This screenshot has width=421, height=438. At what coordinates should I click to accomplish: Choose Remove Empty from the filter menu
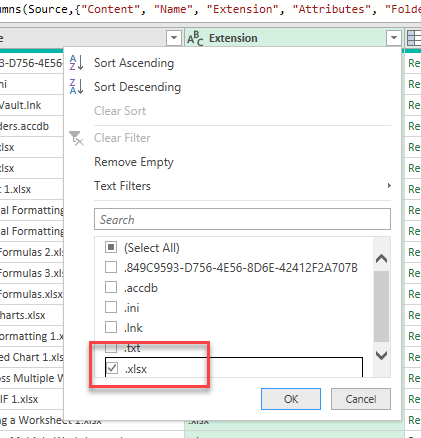134,162
